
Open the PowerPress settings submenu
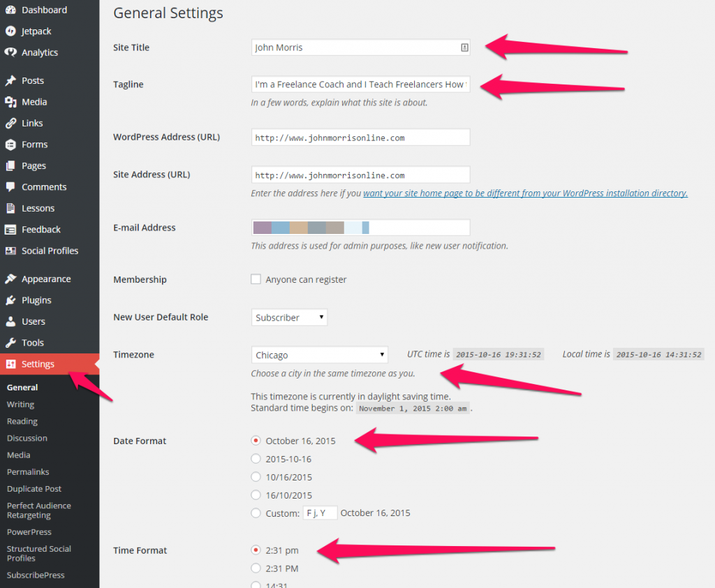click(29, 532)
